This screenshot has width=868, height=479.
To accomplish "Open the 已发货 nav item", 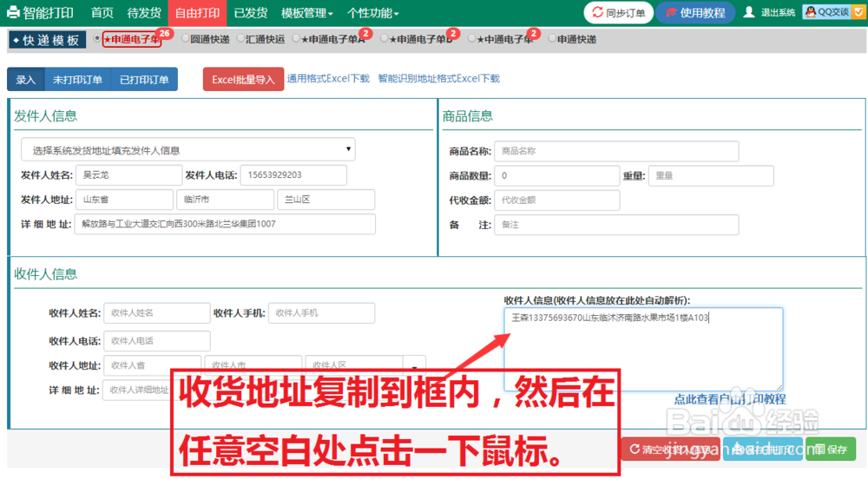I will coord(250,13).
